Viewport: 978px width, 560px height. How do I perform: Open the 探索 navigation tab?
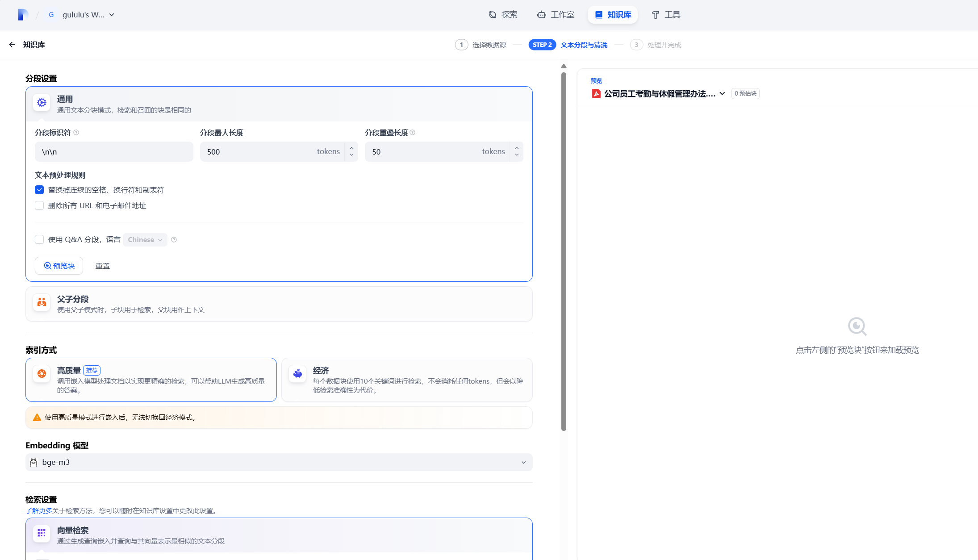click(x=503, y=15)
